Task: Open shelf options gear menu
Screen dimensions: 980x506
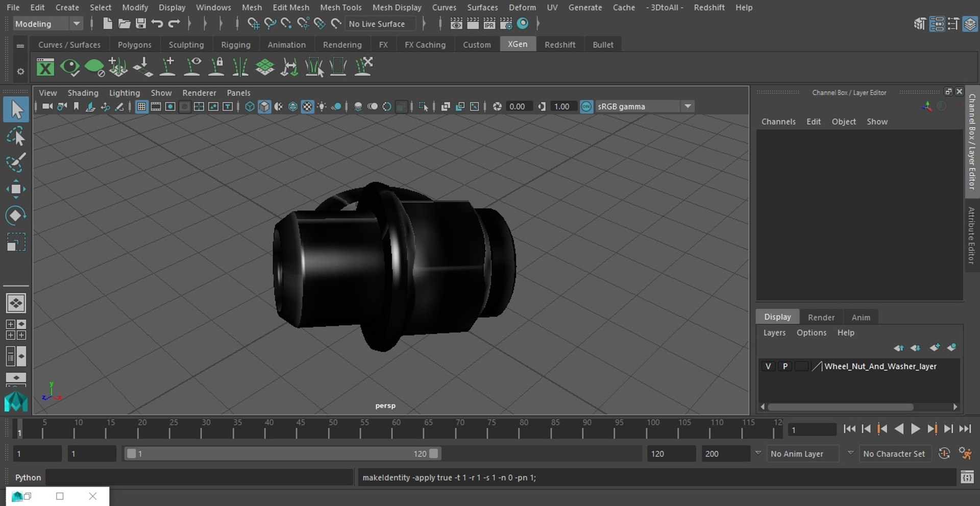Action: [x=20, y=71]
